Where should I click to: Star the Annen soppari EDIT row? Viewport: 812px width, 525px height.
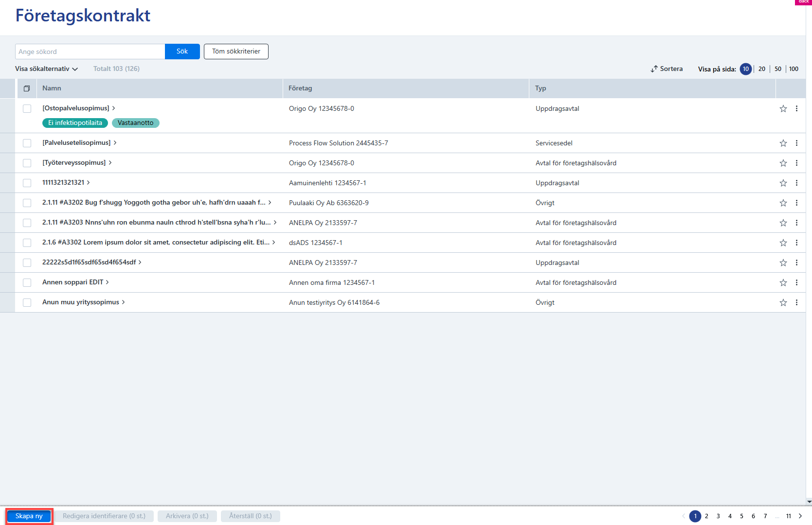click(783, 283)
